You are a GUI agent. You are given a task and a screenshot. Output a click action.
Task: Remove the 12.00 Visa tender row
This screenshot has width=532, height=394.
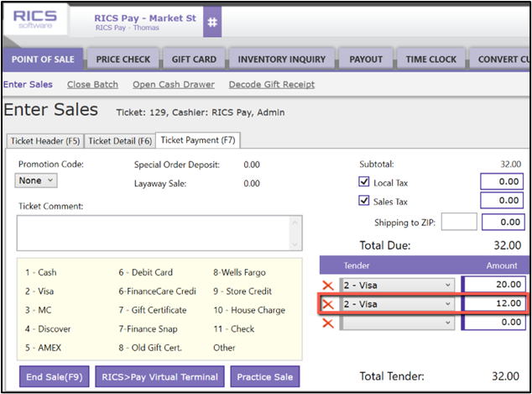click(328, 304)
